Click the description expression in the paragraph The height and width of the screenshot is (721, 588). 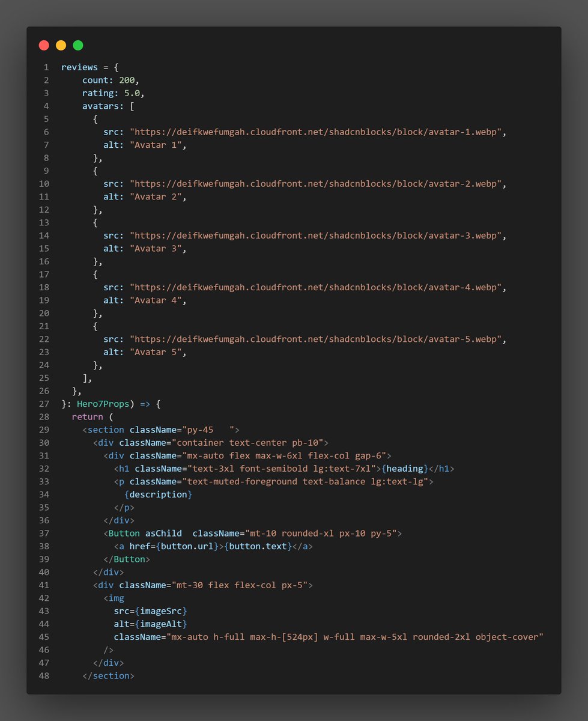click(159, 494)
